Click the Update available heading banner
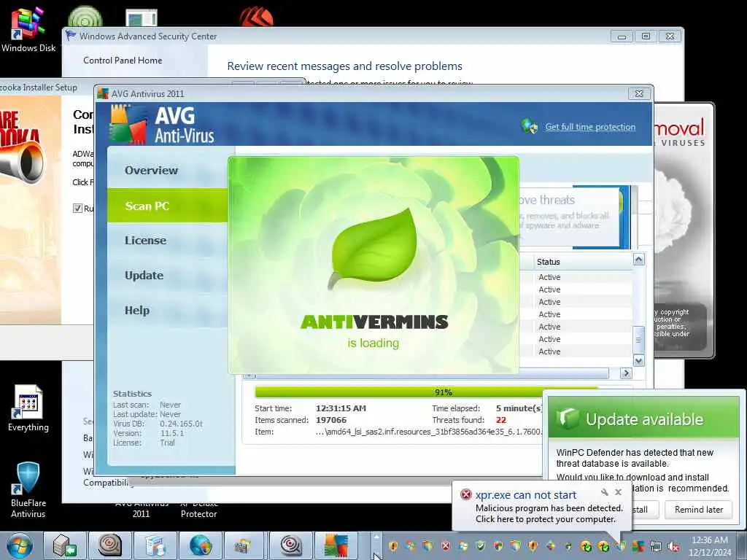The image size is (747, 560). click(x=644, y=418)
